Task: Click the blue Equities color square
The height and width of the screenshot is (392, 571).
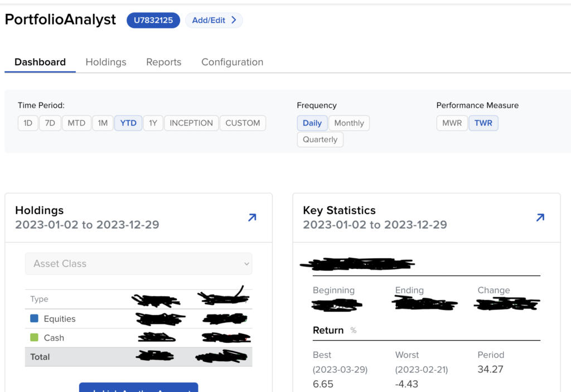Action: click(35, 319)
